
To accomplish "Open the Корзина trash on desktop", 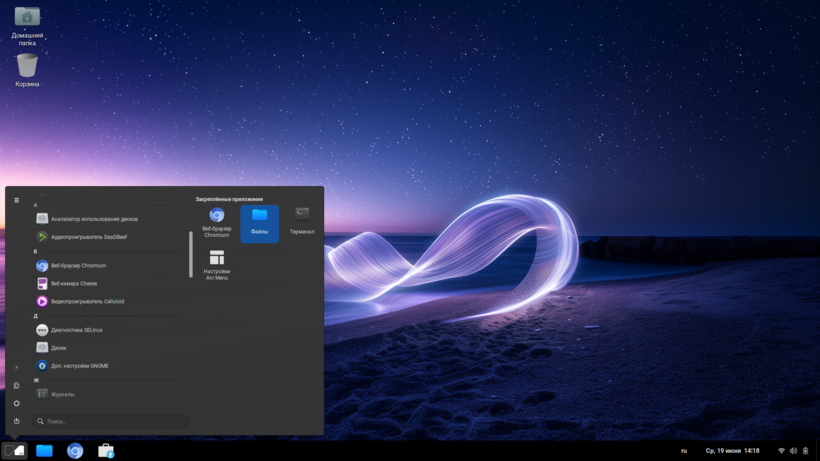I will 27,70.
